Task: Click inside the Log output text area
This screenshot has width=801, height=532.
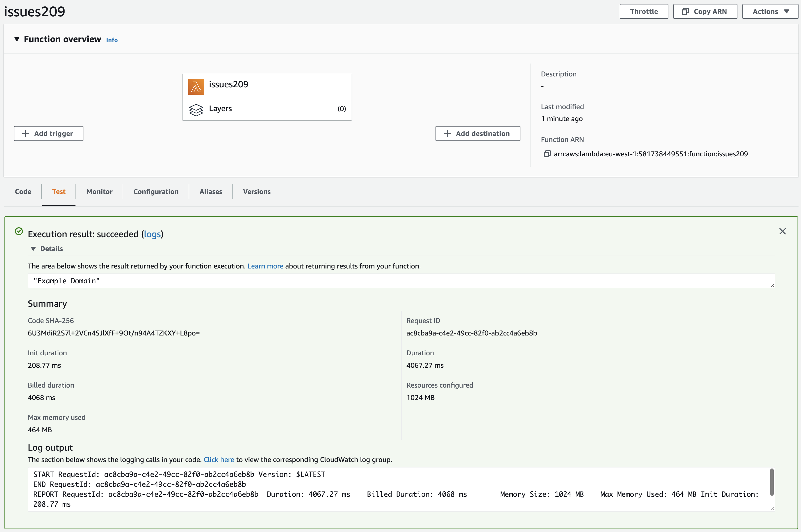Action: [401, 489]
